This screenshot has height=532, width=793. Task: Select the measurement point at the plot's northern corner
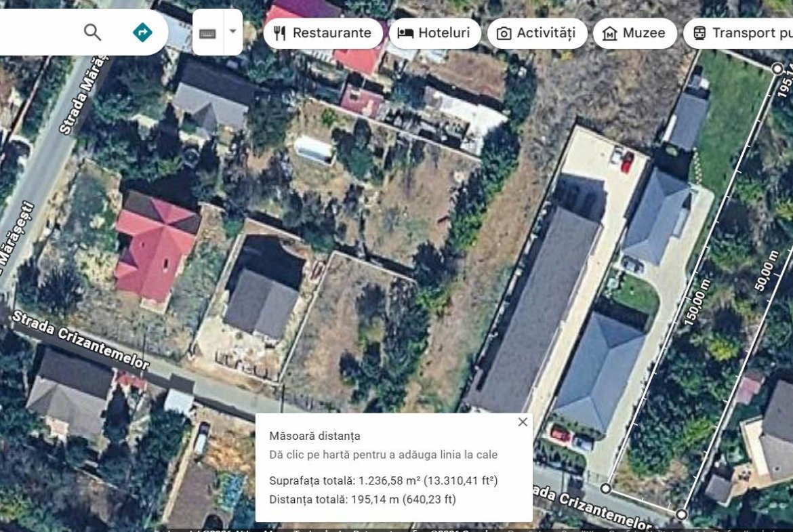click(778, 68)
